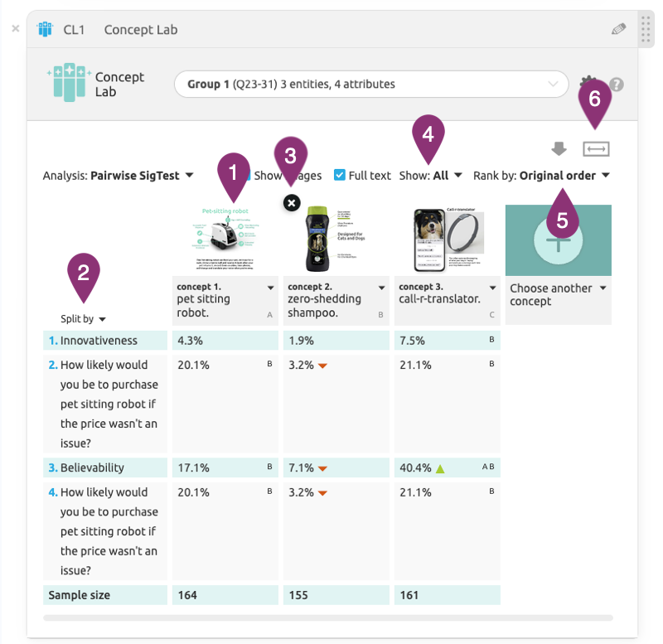Toggle the Full text checkbox
Screen dimensions: 663x644
pyautogui.click(x=340, y=176)
